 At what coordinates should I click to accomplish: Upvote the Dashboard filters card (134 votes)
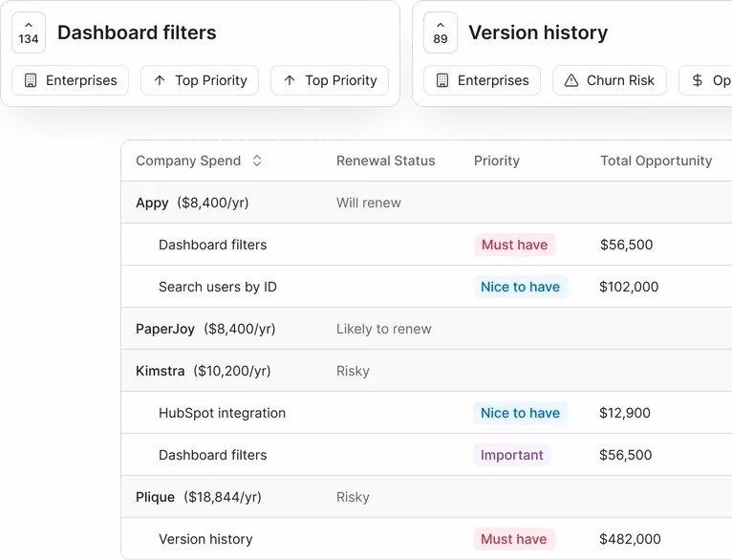pos(29,32)
